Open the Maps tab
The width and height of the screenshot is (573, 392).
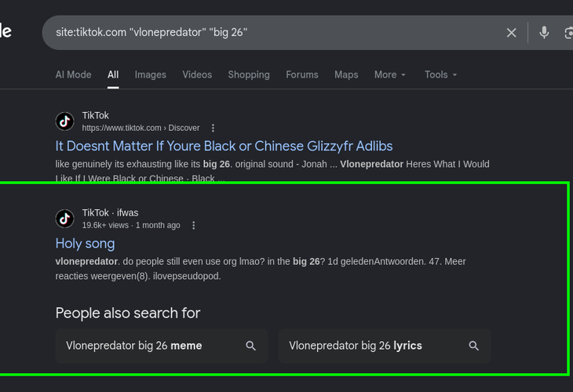point(346,74)
